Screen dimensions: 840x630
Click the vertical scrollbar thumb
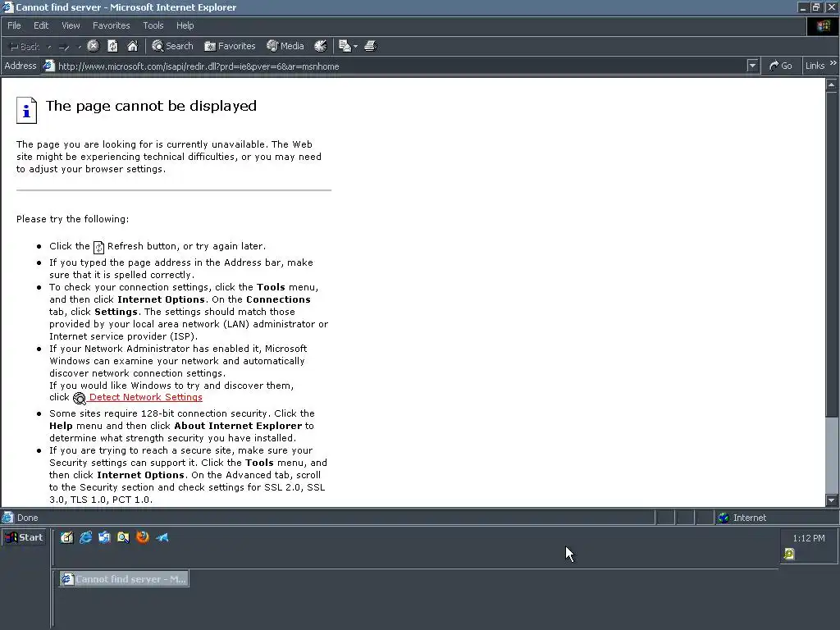point(832,253)
